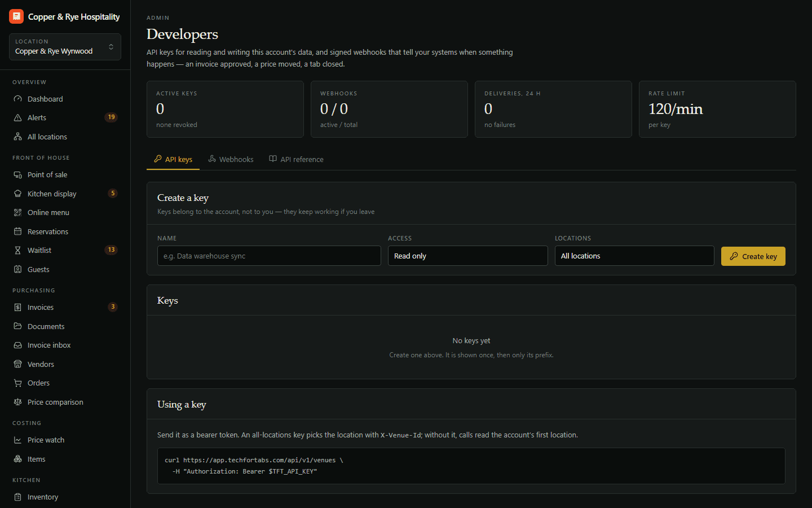Switch to the Webhooks tab
This screenshot has width=812, height=508.
231,160
